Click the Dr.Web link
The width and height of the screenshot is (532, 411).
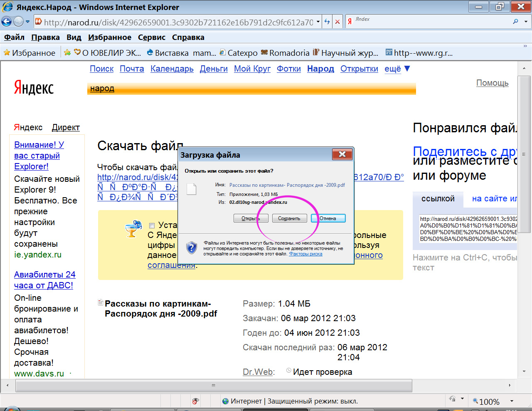pos(258,372)
